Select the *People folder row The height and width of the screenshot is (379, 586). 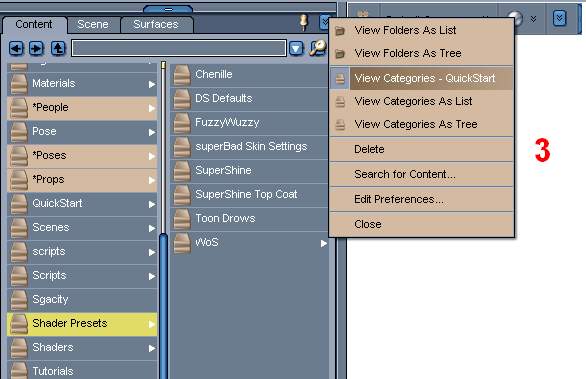[82, 108]
